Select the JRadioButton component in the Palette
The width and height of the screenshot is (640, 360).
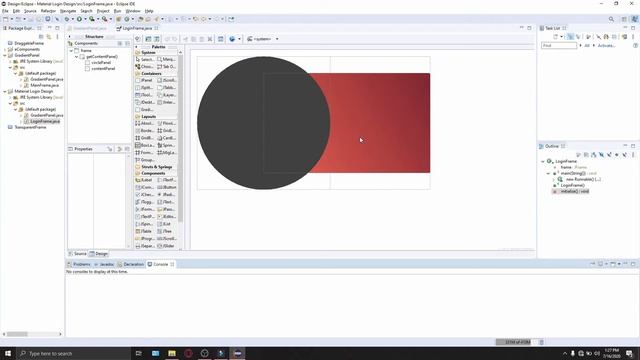point(167,194)
